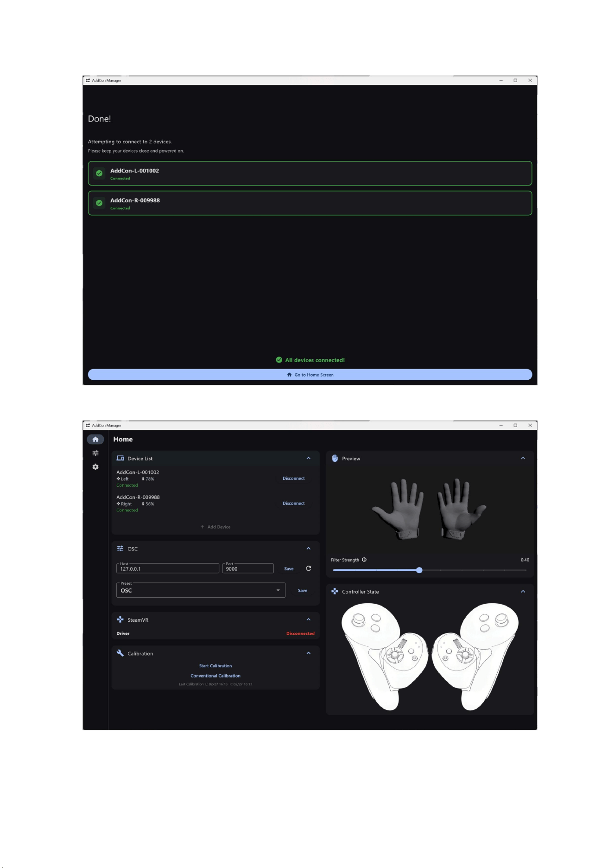Click the Preview hand icon
The image size is (614, 868).
335,458
